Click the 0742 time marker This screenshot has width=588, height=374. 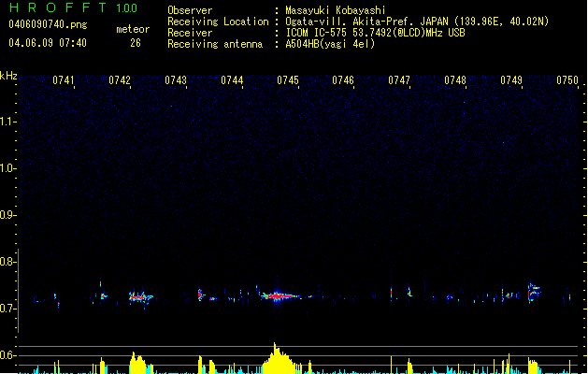120,80
